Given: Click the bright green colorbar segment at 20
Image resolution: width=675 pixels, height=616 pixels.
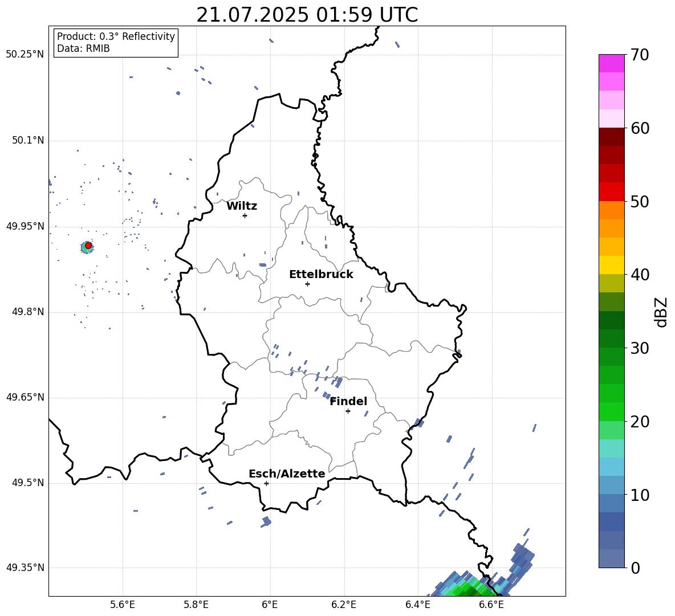Looking at the screenshot, I should coord(611,411).
